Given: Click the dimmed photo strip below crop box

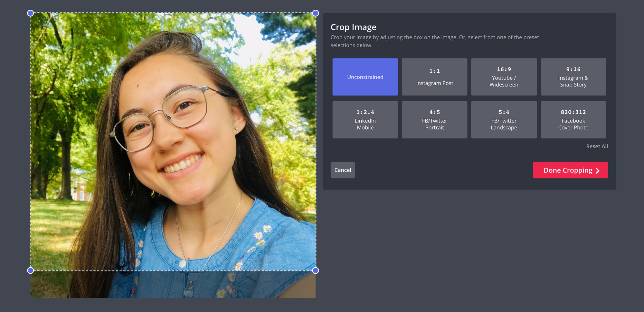Looking at the screenshot, I should coord(173,285).
